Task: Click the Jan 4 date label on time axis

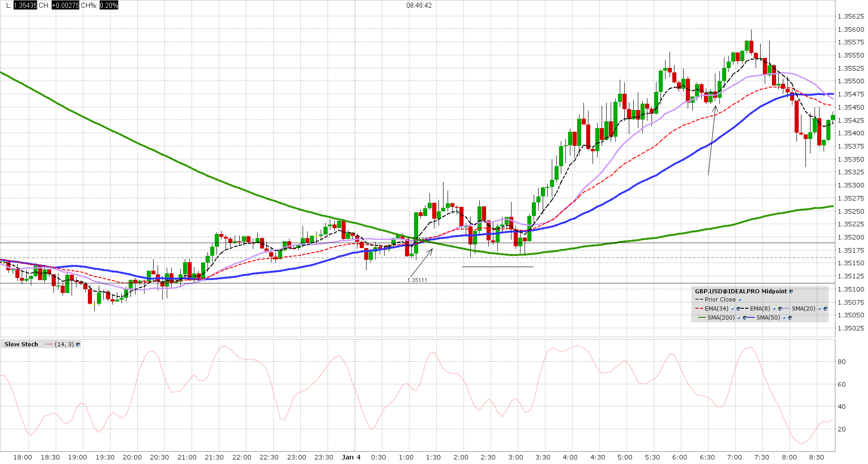Action: point(351,457)
